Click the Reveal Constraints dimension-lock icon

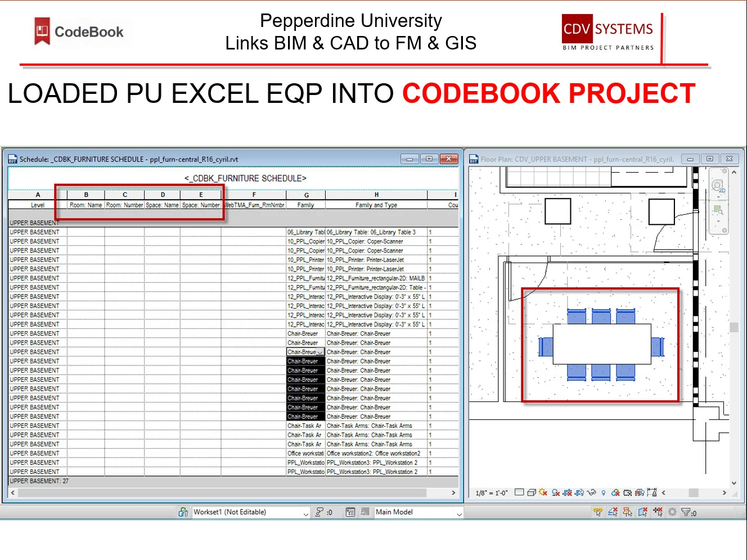(x=652, y=493)
